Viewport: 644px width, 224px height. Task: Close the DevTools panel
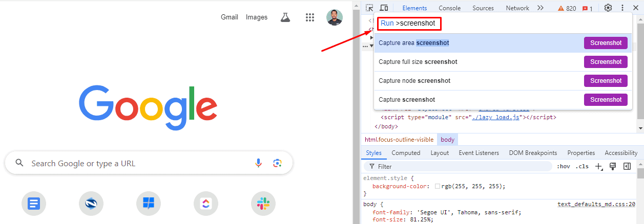coord(636,8)
